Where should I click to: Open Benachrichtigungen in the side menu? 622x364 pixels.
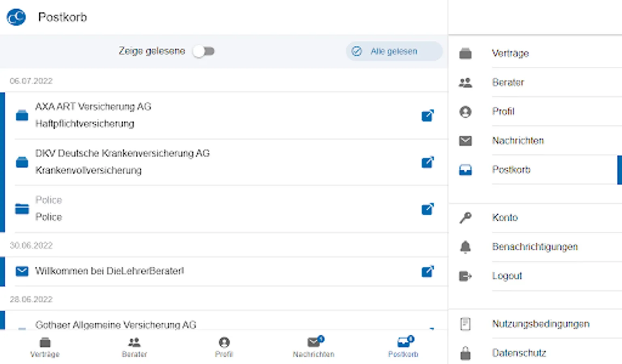point(535,247)
